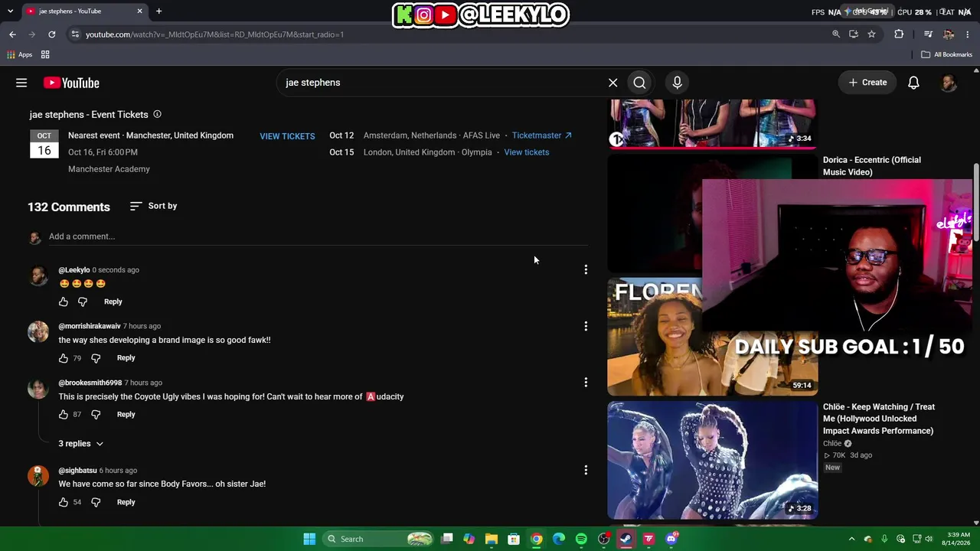Open options menu for @Leekylo comment

pyautogui.click(x=586, y=269)
